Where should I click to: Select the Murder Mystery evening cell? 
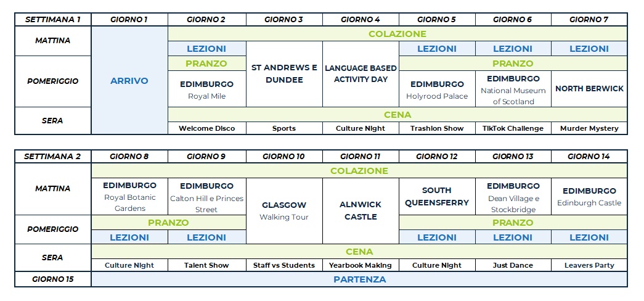(x=589, y=128)
